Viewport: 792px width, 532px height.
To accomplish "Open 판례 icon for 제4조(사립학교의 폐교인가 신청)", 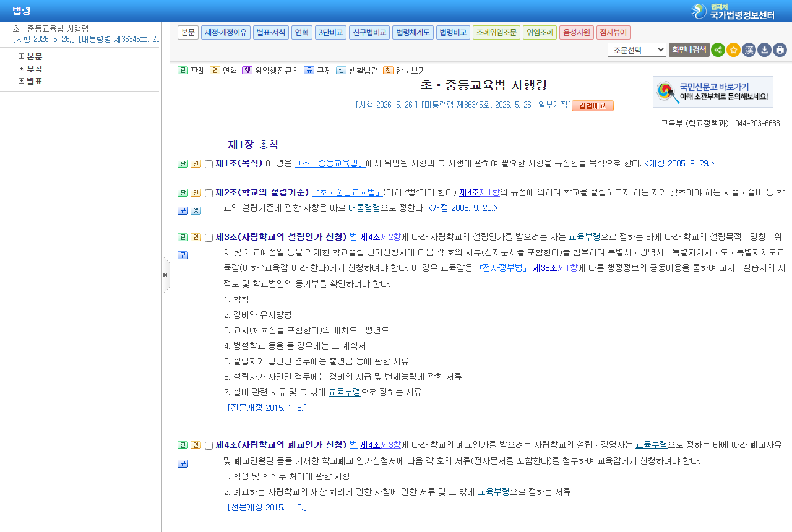I will tap(183, 445).
